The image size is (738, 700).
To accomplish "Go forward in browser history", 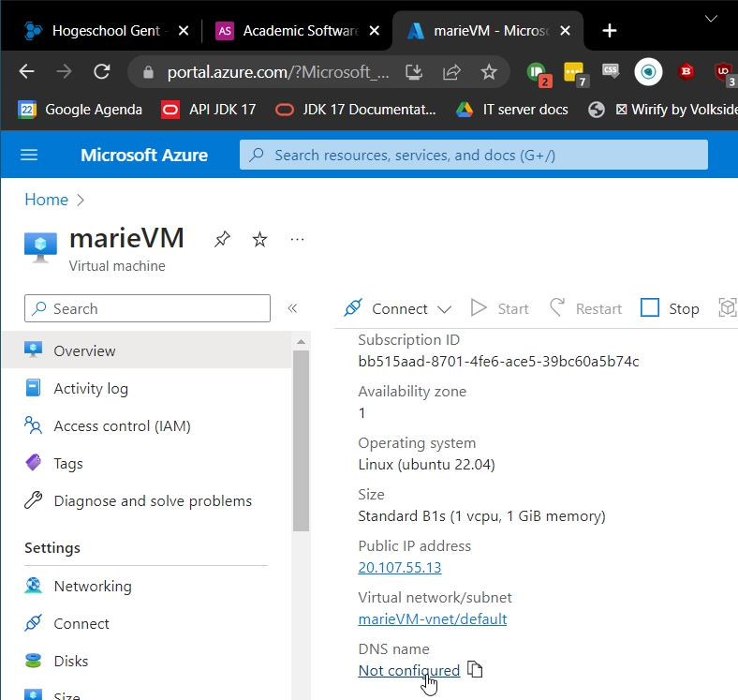I will coord(64,72).
